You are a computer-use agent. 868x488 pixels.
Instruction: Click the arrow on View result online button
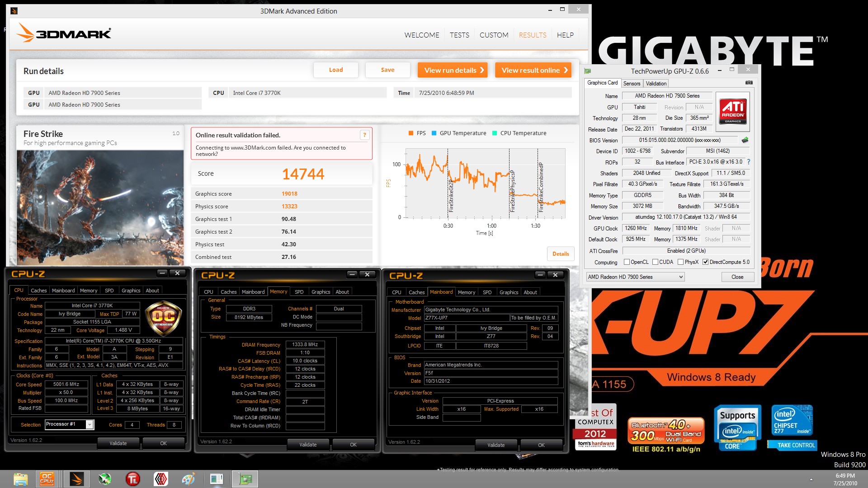566,70
